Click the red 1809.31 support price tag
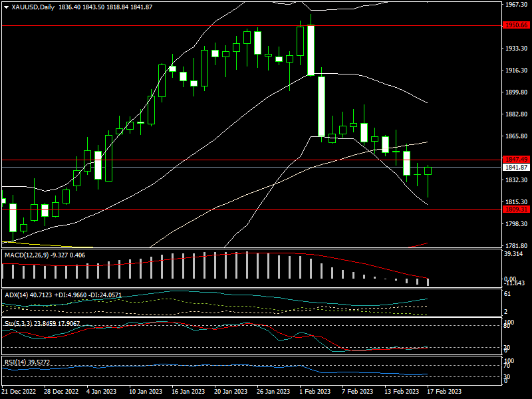Image resolution: width=532 pixels, height=399 pixels. 517,209
